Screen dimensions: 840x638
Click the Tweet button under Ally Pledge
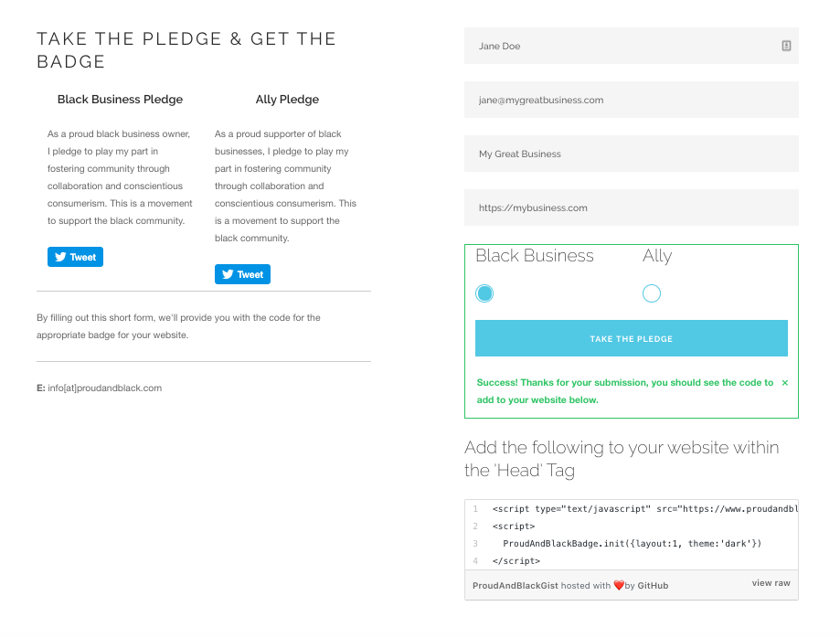click(x=242, y=274)
